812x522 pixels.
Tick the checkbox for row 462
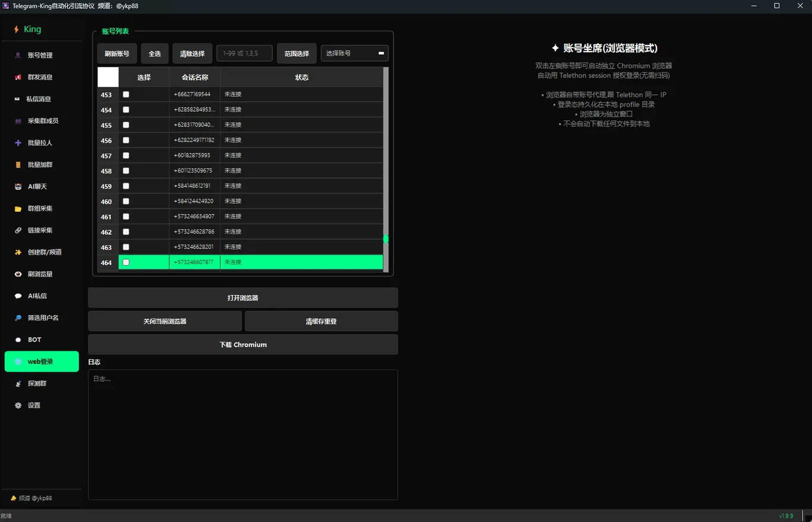(126, 232)
